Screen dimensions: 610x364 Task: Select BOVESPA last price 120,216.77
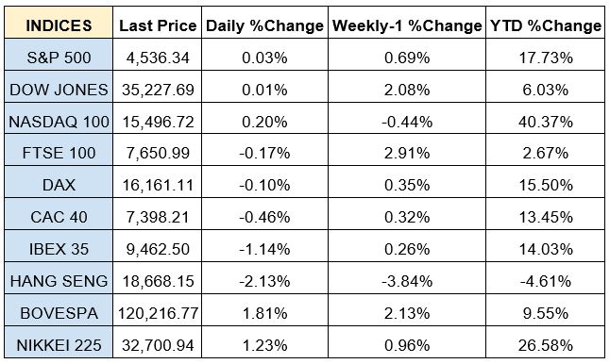[x=158, y=313]
